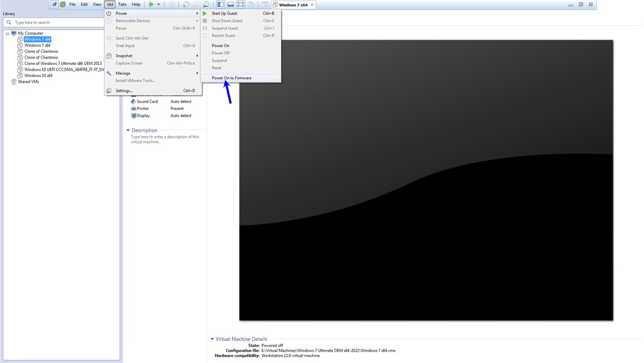Select Windows 10 x64 in the library

pos(38,76)
